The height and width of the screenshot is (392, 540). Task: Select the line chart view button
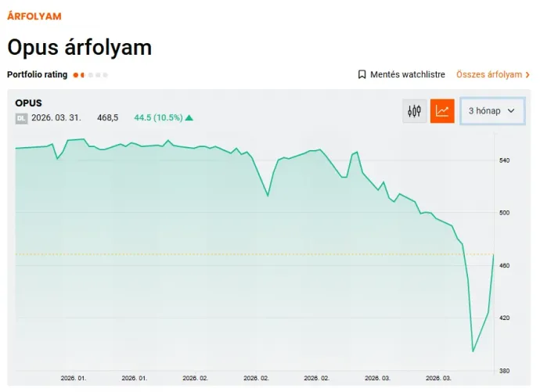442,111
